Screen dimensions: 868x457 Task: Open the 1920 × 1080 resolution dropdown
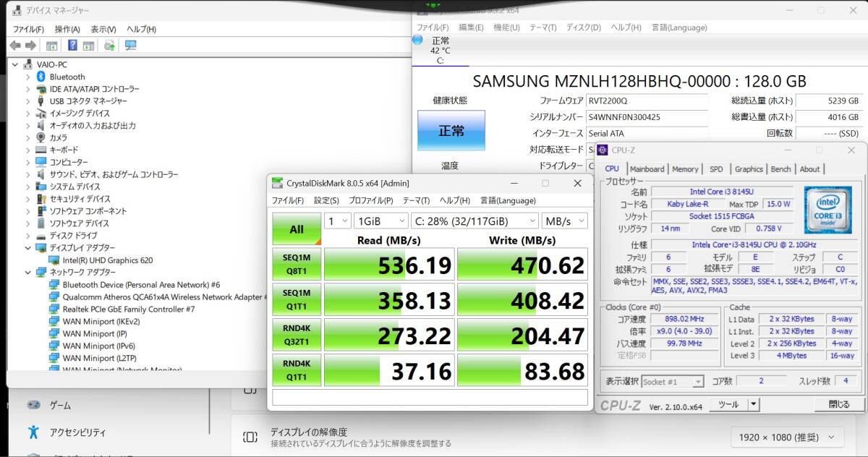(x=787, y=437)
